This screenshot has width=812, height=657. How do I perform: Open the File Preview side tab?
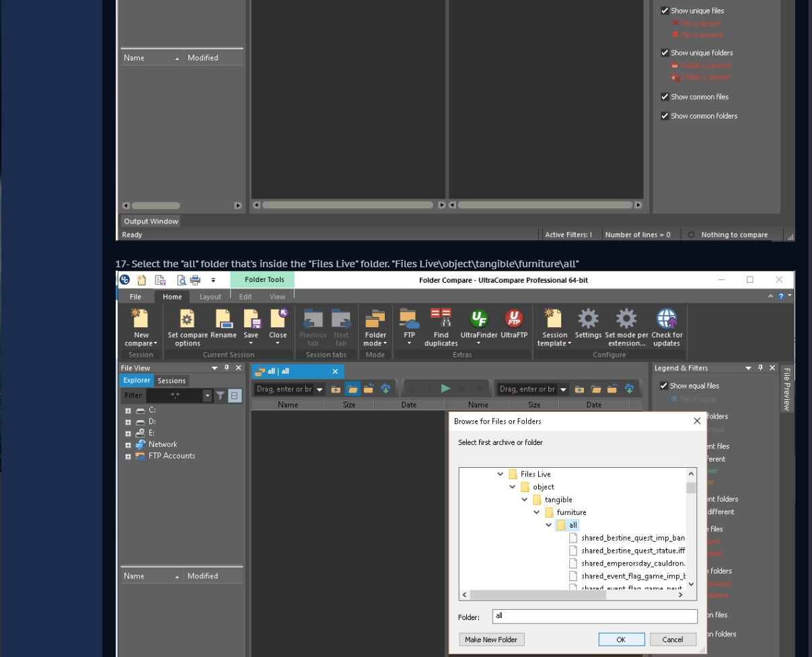[786, 389]
